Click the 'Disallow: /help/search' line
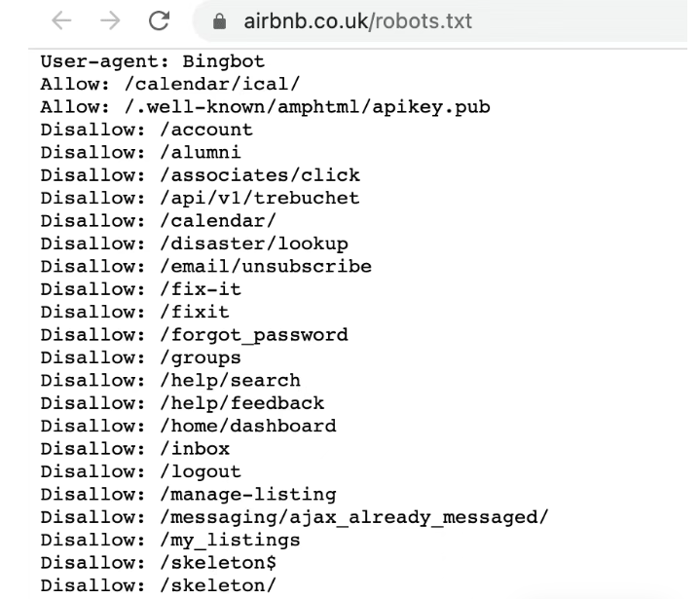This screenshot has width=700, height=599. tap(170, 380)
